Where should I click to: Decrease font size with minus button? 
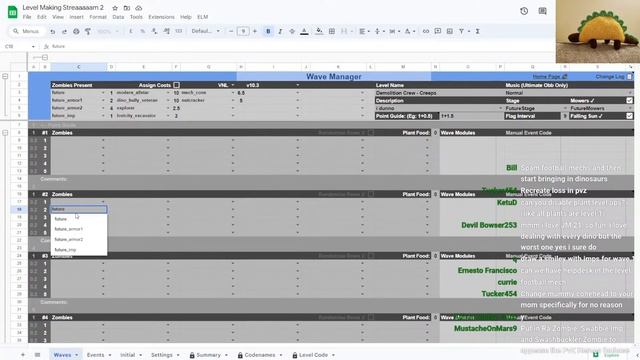click(231, 31)
